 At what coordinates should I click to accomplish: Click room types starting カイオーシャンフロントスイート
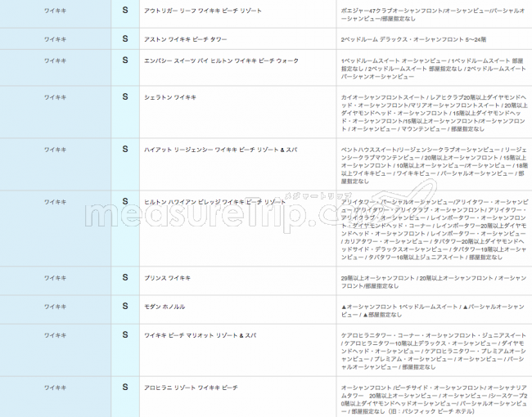435,113
